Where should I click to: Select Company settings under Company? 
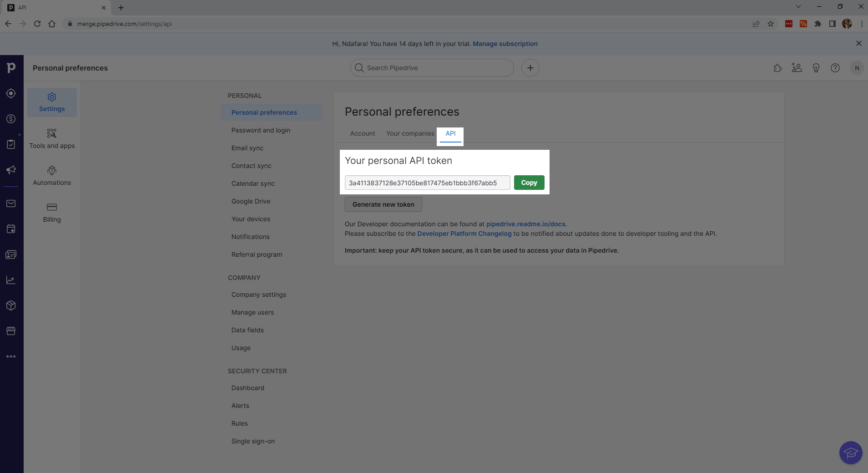tap(258, 294)
